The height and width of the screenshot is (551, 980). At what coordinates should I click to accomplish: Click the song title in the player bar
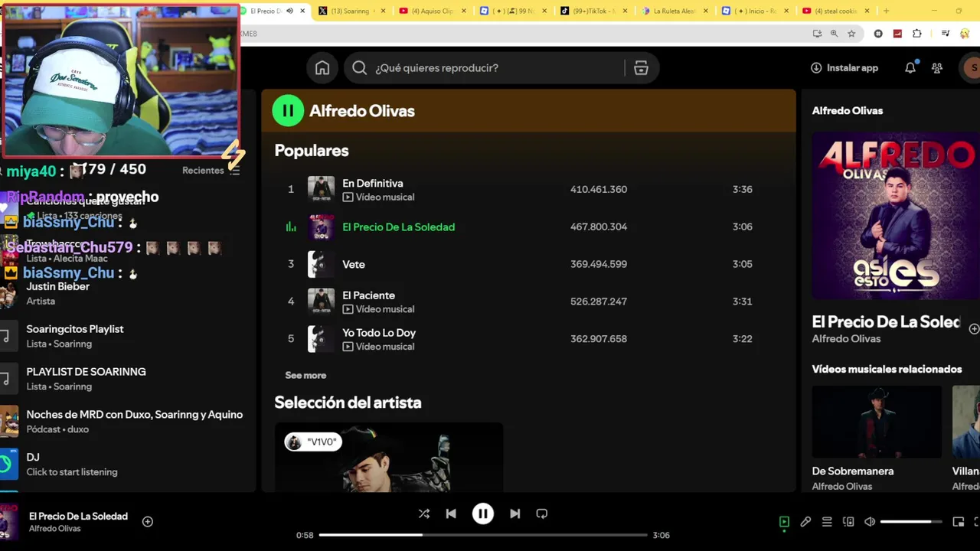point(78,517)
